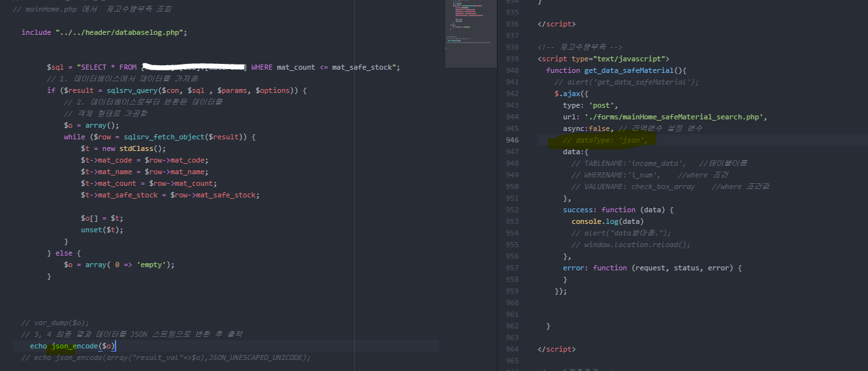Screen dimensions: 868x371
Task: Click the sqlsrv_query if statement line
Action: 176,90
